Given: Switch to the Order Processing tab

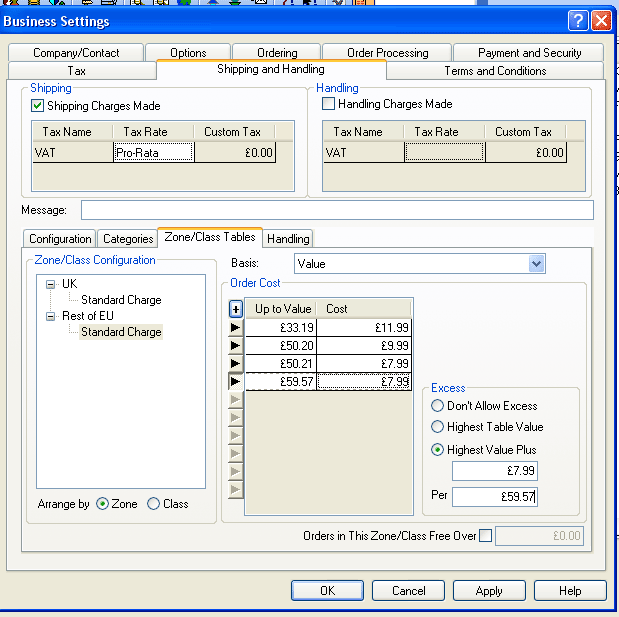Looking at the screenshot, I should (387, 53).
